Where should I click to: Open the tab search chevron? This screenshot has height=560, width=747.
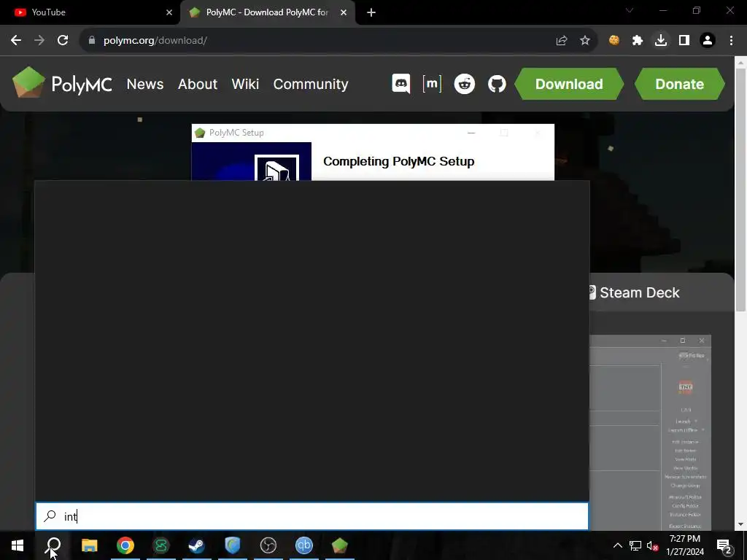point(630,10)
